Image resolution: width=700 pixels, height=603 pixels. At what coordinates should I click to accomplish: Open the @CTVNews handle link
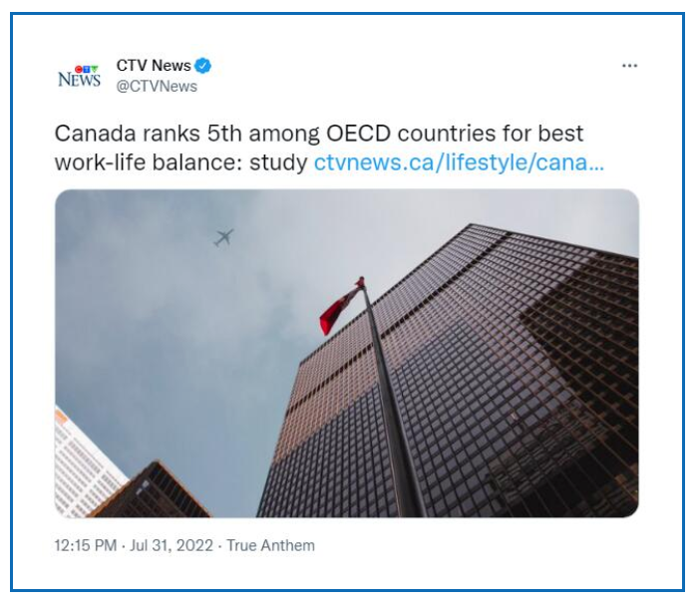[x=157, y=86]
